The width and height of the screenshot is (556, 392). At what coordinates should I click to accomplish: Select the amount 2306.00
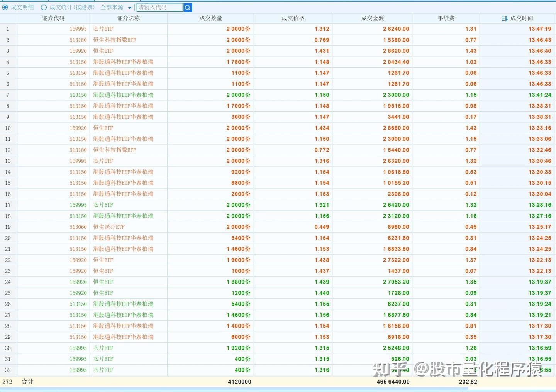[x=398, y=194]
